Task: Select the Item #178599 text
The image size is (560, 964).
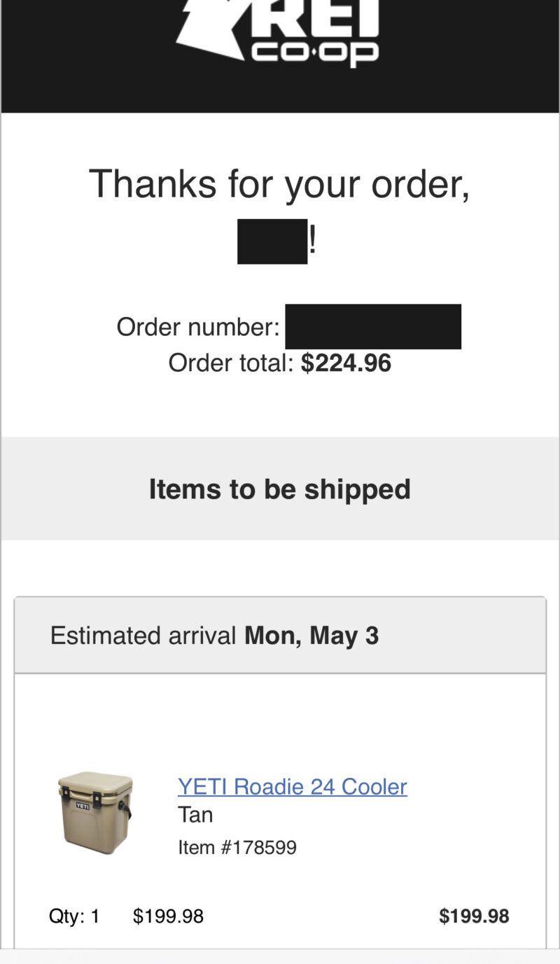Action: pos(237,848)
